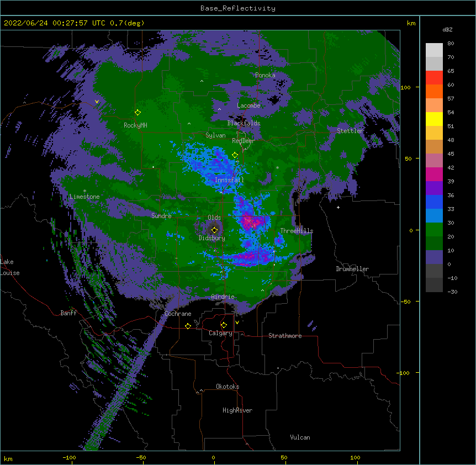The width and height of the screenshot is (476, 465).
Task: Click the white plus marker north of Drumheller
Action: coord(338,207)
